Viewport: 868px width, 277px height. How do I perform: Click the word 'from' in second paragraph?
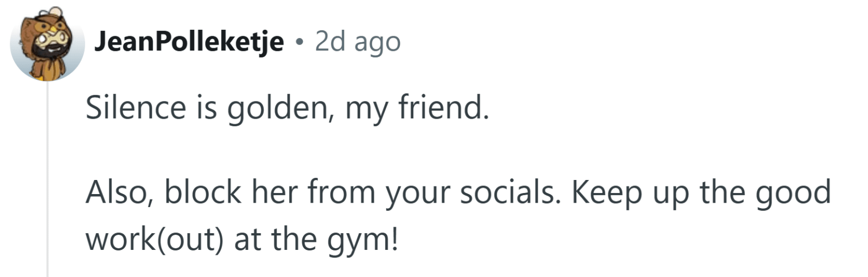[x=341, y=192]
